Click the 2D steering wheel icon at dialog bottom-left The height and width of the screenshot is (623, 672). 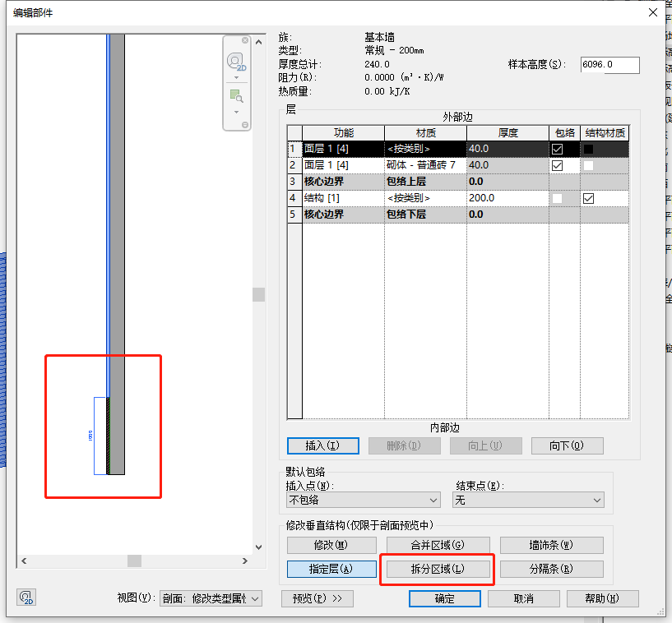pyautogui.click(x=26, y=598)
